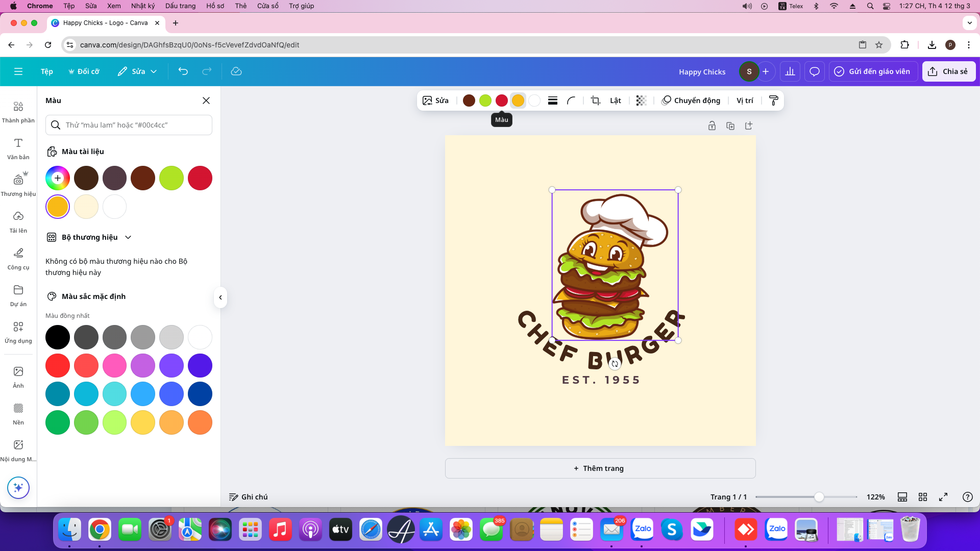This screenshot has height=551, width=980.
Task: Open the Ảnh photos panel
Action: pyautogui.click(x=18, y=377)
